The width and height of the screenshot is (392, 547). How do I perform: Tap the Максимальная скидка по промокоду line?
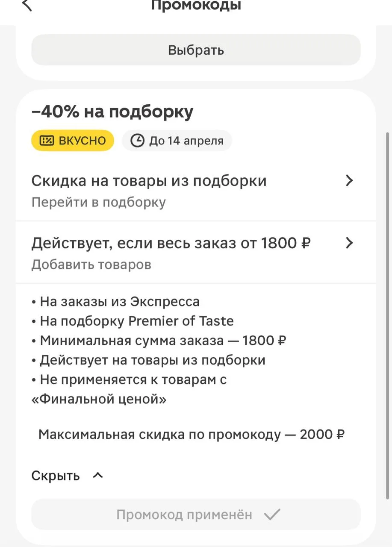pyautogui.click(x=192, y=435)
